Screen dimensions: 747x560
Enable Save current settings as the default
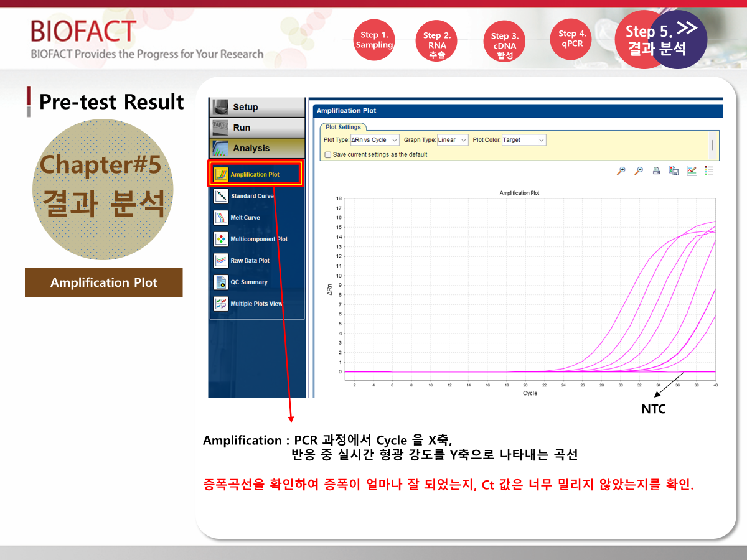click(x=328, y=154)
